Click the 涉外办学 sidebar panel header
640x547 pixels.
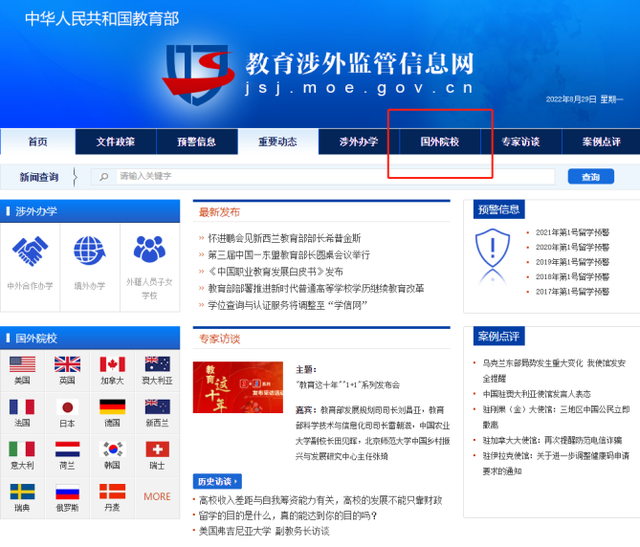pos(90,211)
